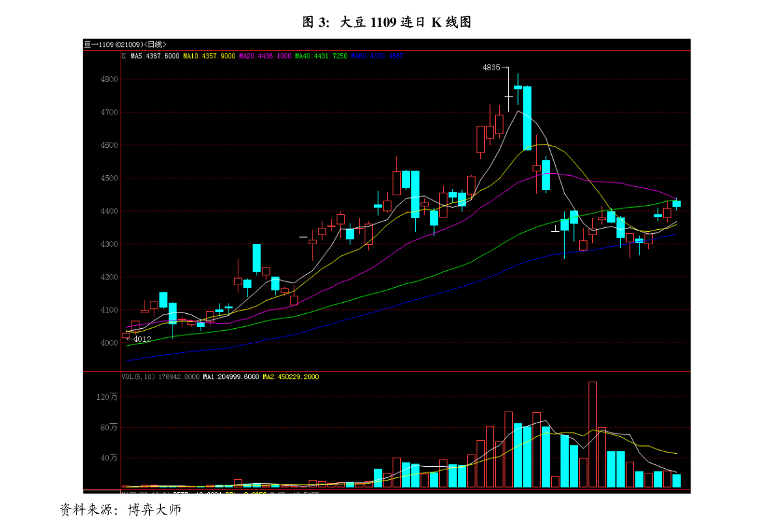This screenshot has height=532, width=776.
Task: Click the 4300 price axis label
Action: click(x=109, y=244)
